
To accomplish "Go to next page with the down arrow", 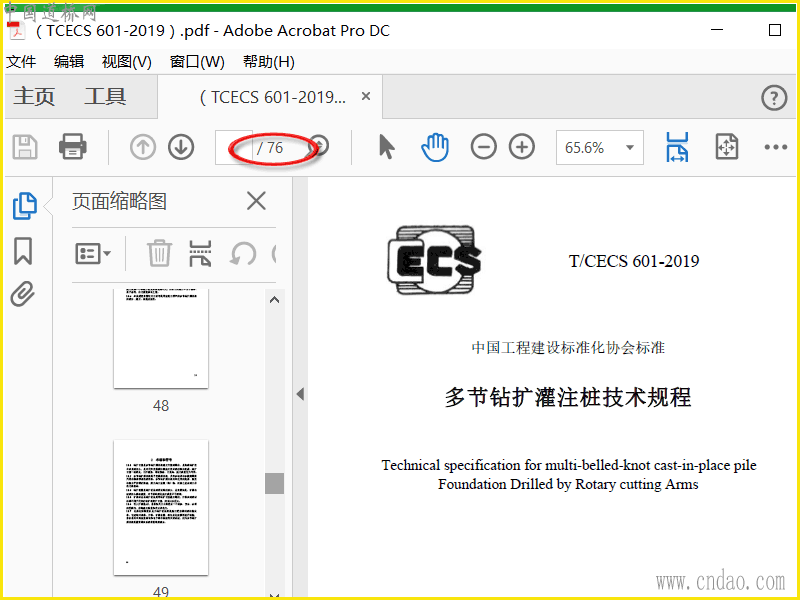I will [x=181, y=147].
